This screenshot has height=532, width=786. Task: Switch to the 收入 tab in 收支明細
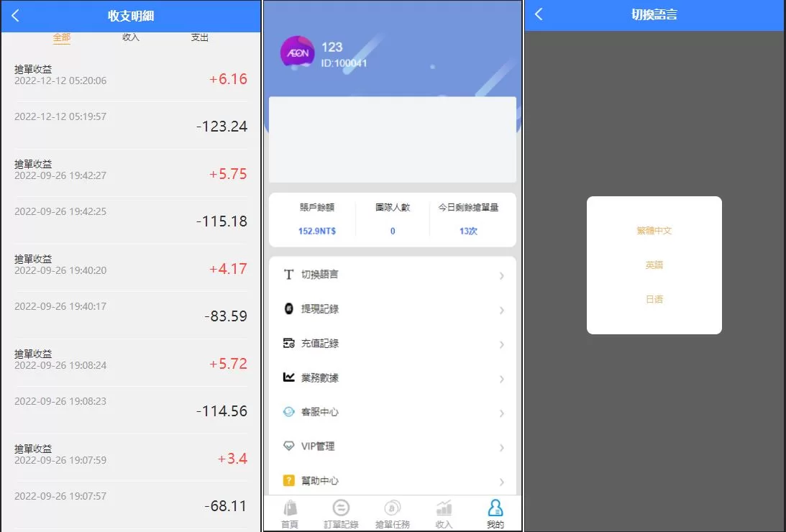pos(131,37)
